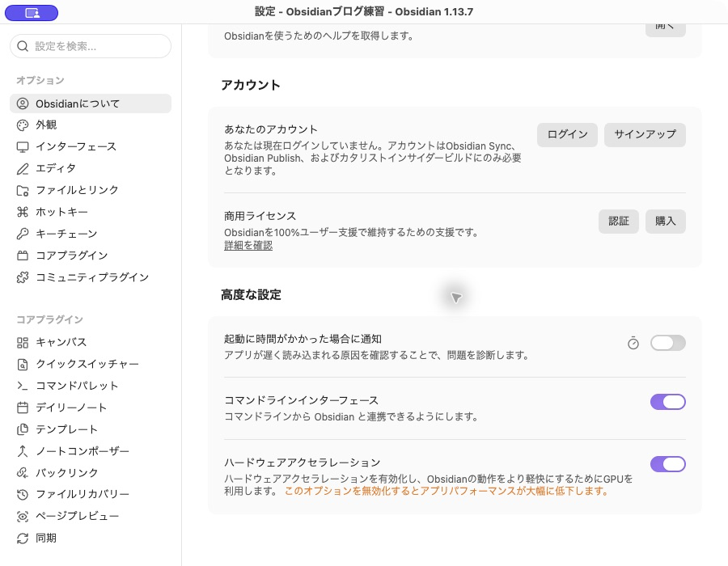Click the purple screen-share indicator in title bar
Viewport: 728px width, 566px height.
(32, 13)
